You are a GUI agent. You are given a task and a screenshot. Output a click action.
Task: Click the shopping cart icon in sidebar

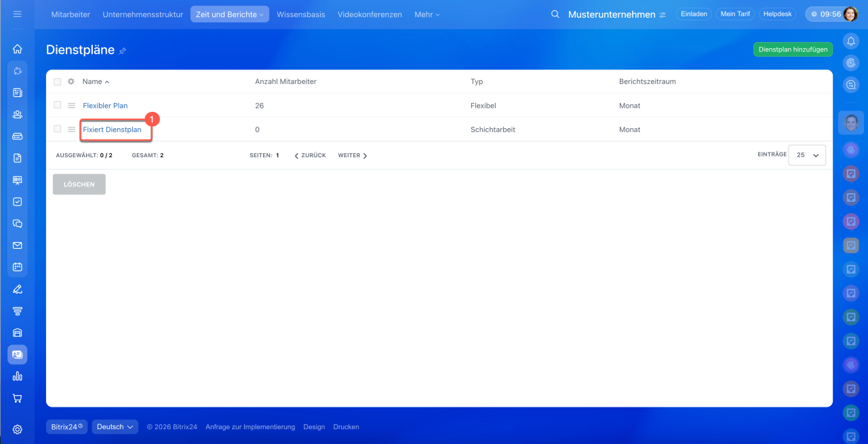tap(18, 398)
